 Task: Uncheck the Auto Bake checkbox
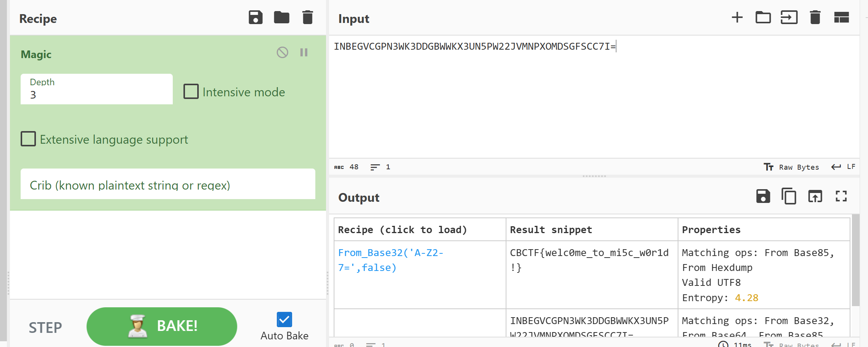[x=284, y=319]
